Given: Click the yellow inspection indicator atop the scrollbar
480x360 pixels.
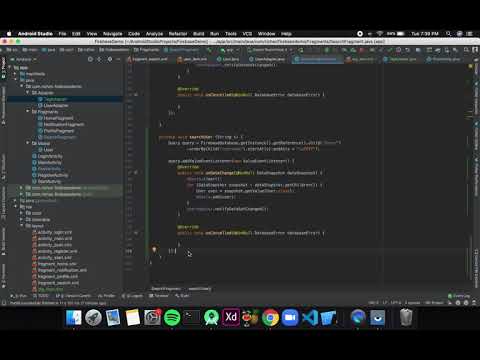Looking at the screenshot, I should pos(471,66).
